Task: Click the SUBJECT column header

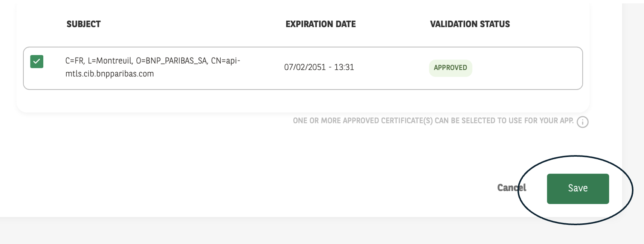Action: (84, 24)
